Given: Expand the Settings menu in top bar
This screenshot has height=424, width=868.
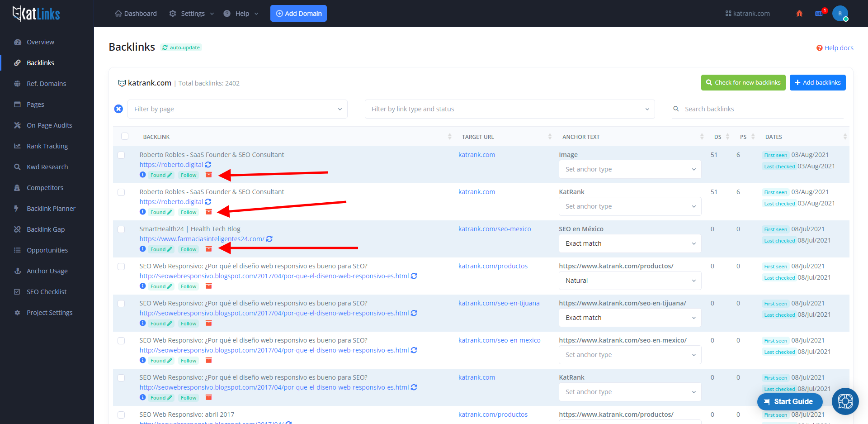Looking at the screenshot, I should (192, 14).
